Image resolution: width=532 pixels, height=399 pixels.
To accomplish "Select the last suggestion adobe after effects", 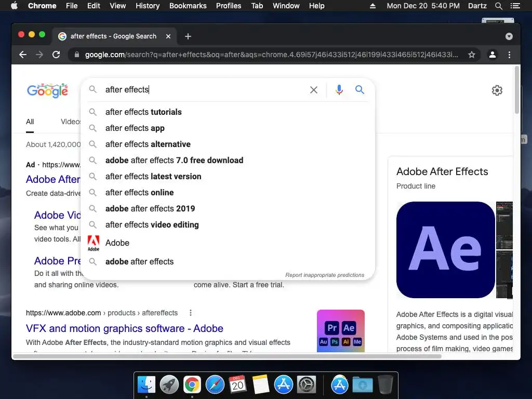I will [228, 262].
